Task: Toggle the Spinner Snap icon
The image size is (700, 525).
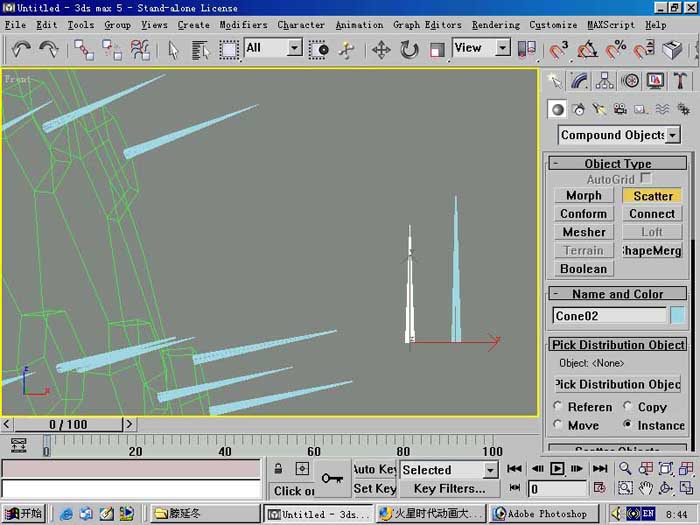Action: pos(643,50)
